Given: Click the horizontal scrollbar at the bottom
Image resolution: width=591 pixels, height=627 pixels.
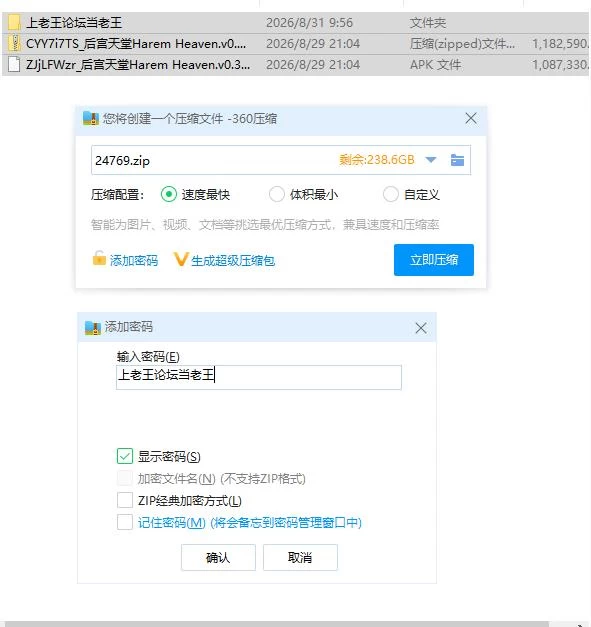Looking at the screenshot, I should (x=276, y=624).
